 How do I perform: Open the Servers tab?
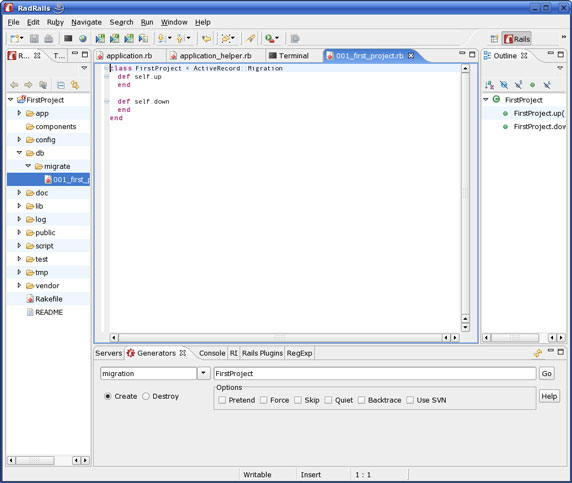point(108,353)
